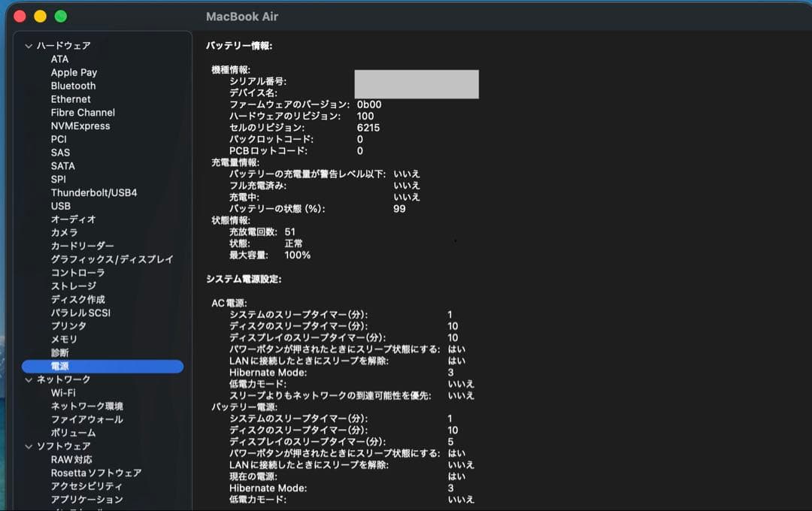This screenshot has height=511, width=812.
Task: Open Wi-Fi under ネットワーク
Action: (x=63, y=393)
